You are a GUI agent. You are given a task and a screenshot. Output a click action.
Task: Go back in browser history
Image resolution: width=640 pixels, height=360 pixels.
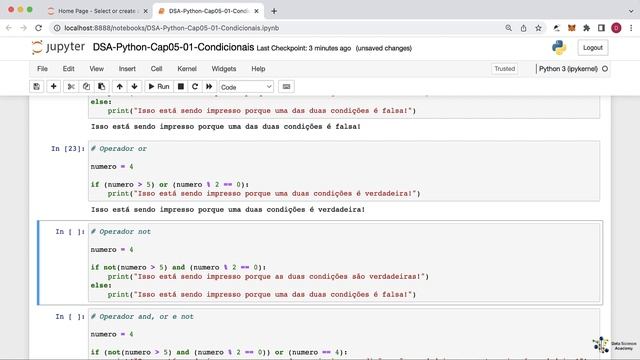coord(9,28)
